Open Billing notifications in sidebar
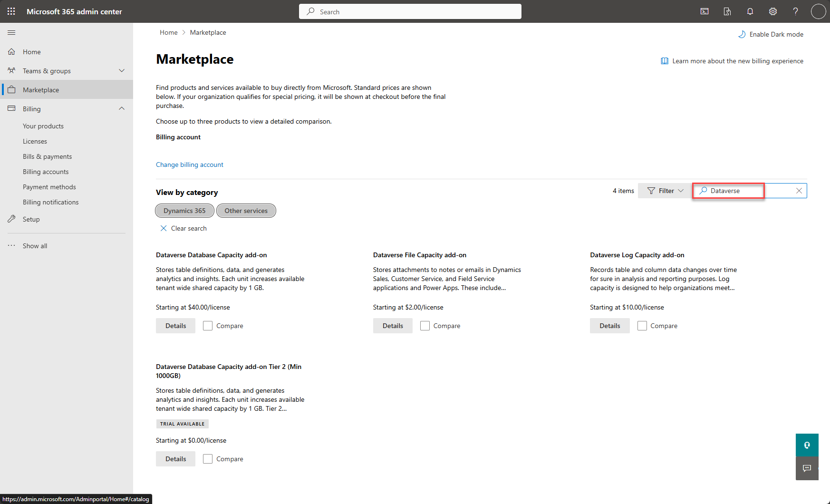 (x=51, y=202)
